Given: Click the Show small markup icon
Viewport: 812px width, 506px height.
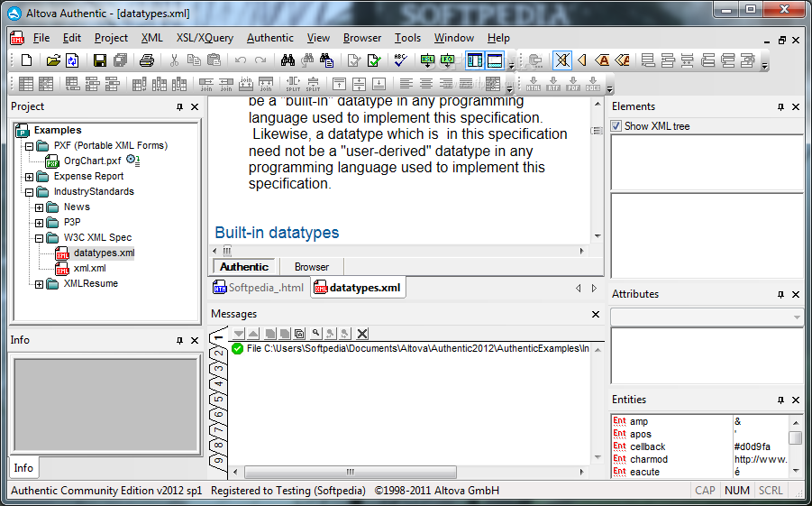Looking at the screenshot, I should coord(581,60).
